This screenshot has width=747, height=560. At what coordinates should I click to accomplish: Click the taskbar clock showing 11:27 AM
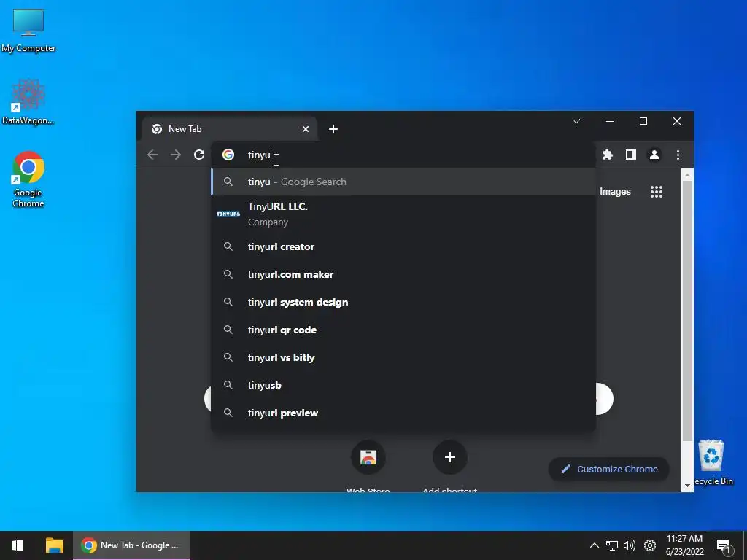pos(684,545)
